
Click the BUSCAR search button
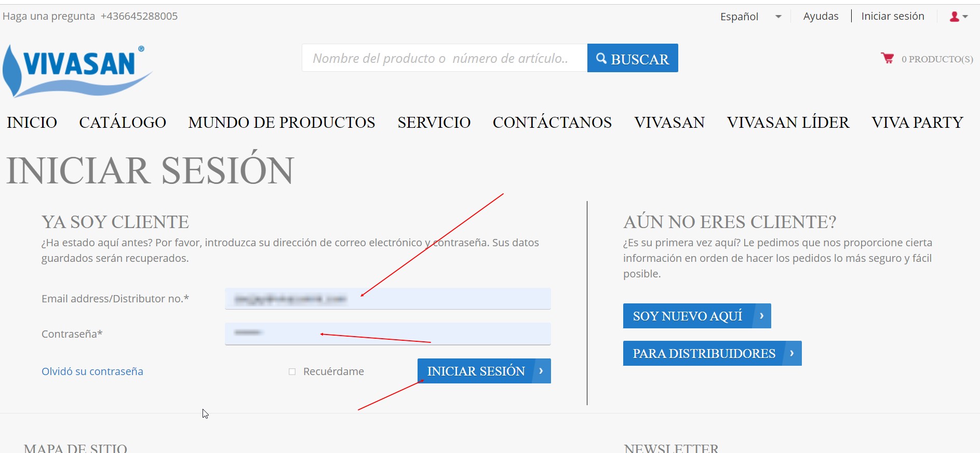tap(633, 58)
